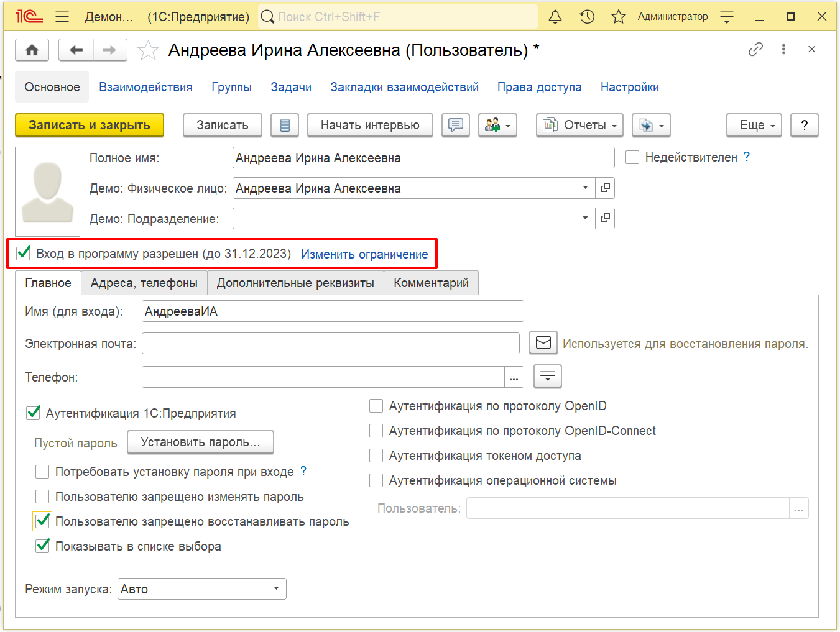Click ellipsis button in Телефон field
The image size is (840, 632).
point(514,377)
